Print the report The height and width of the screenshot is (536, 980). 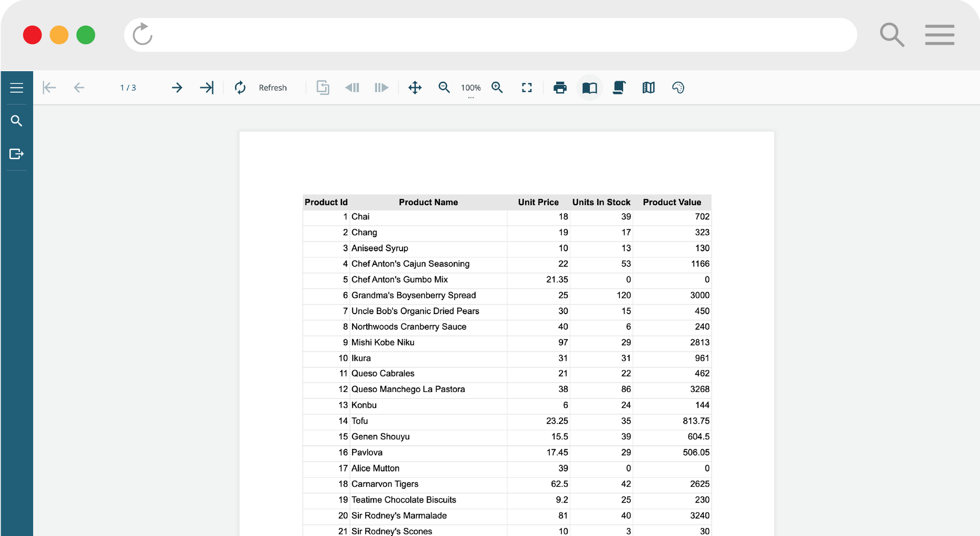coord(560,87)
